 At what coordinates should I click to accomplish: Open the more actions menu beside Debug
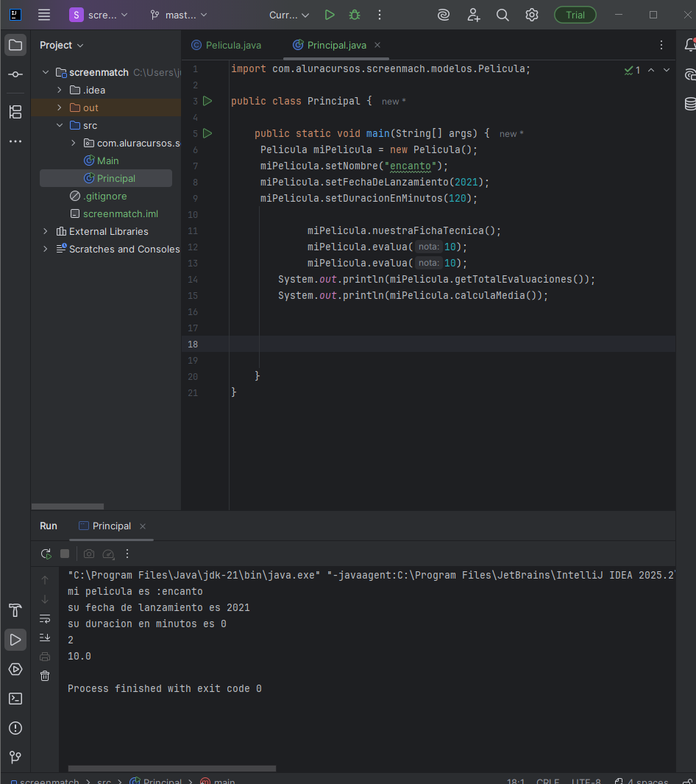pyautogui.click(x=380, y=15)
